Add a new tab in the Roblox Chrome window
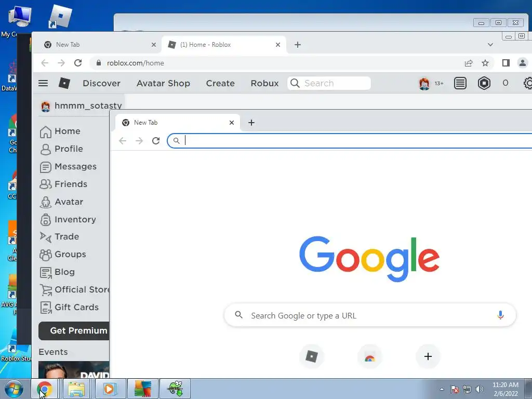 (x=298, y=45)
